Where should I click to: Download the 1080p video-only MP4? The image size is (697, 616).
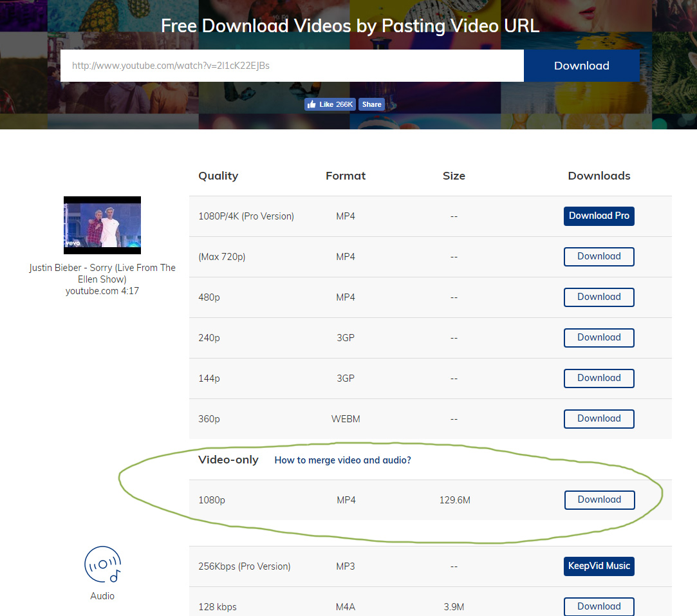click(x=599, y=500)
